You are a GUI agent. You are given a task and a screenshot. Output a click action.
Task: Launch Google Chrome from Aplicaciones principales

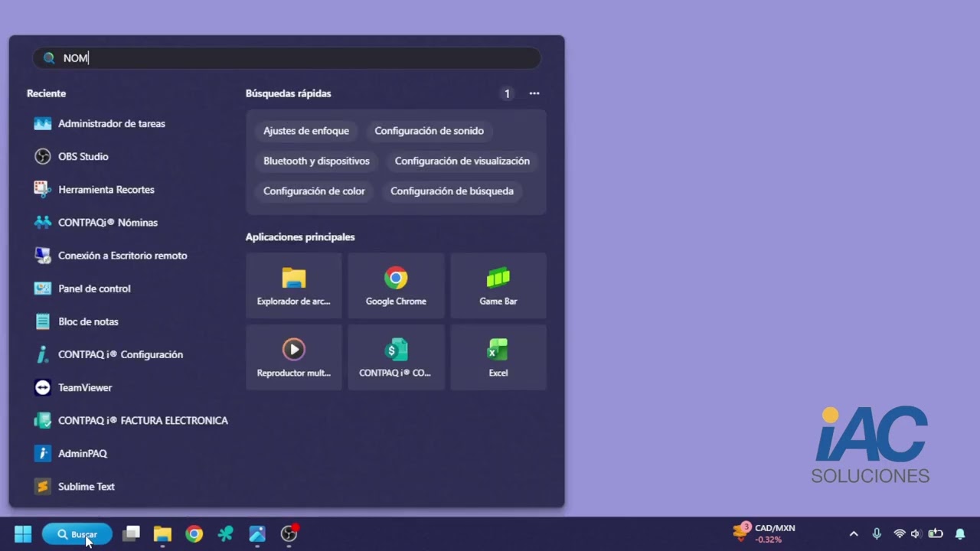(396, 285)
